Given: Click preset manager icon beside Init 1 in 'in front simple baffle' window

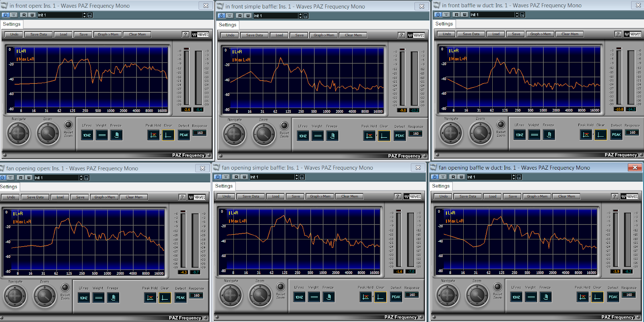Looking at the screenshot, I should 305,16.
